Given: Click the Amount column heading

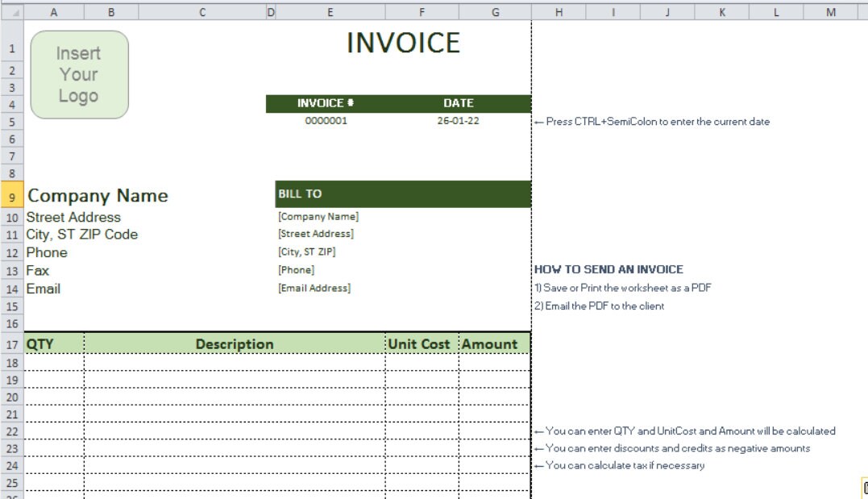Looking at the screenshot, I should pos(494,344).
